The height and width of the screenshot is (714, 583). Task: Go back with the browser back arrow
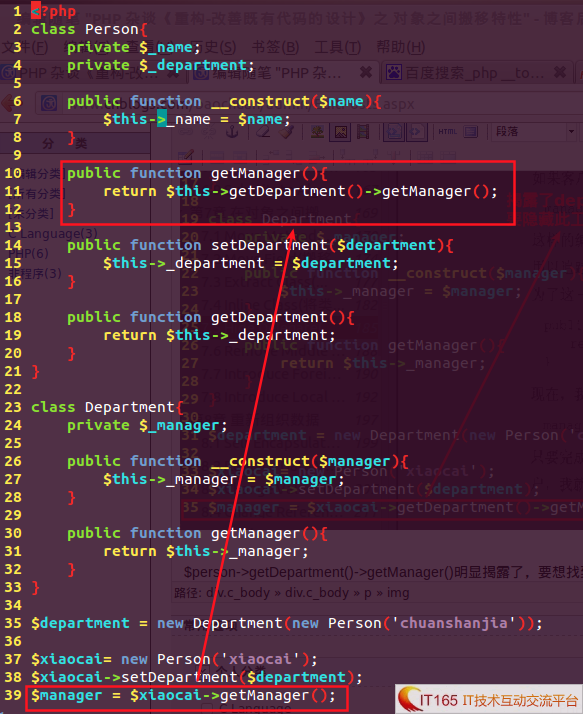coord(8,103)
